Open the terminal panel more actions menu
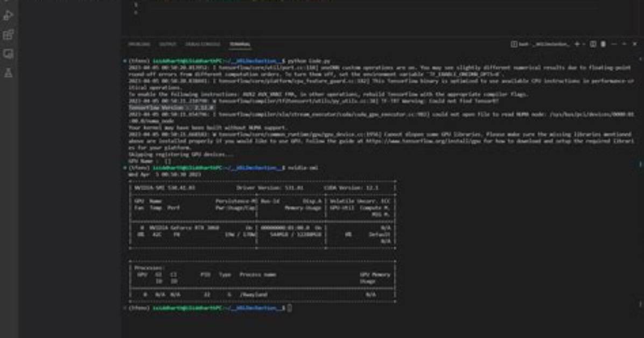 coord(614,44)
